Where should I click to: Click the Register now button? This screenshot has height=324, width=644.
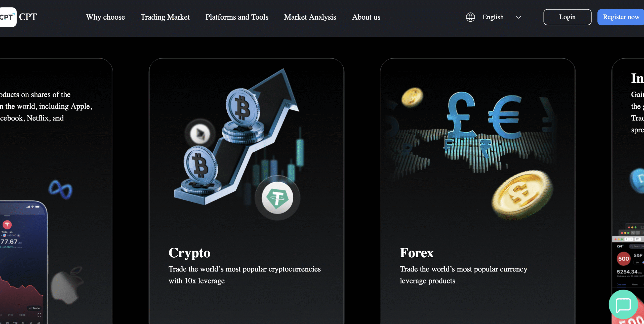tap(621, 17)
